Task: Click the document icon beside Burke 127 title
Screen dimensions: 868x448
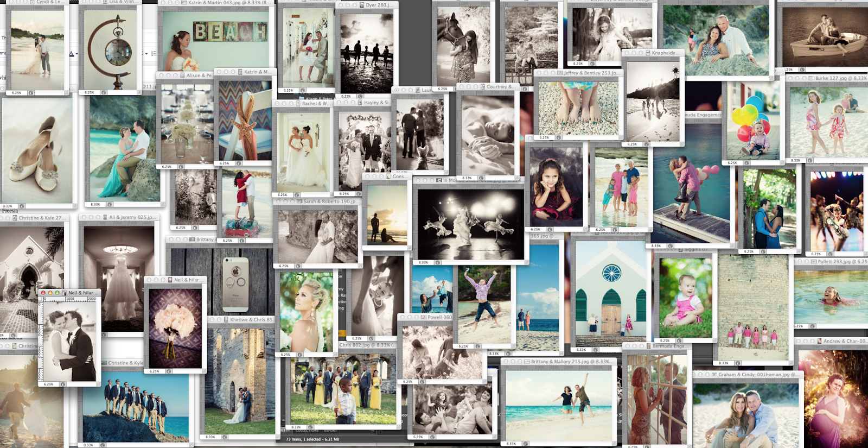Action: pyautogui.click(x=812, y=78)
